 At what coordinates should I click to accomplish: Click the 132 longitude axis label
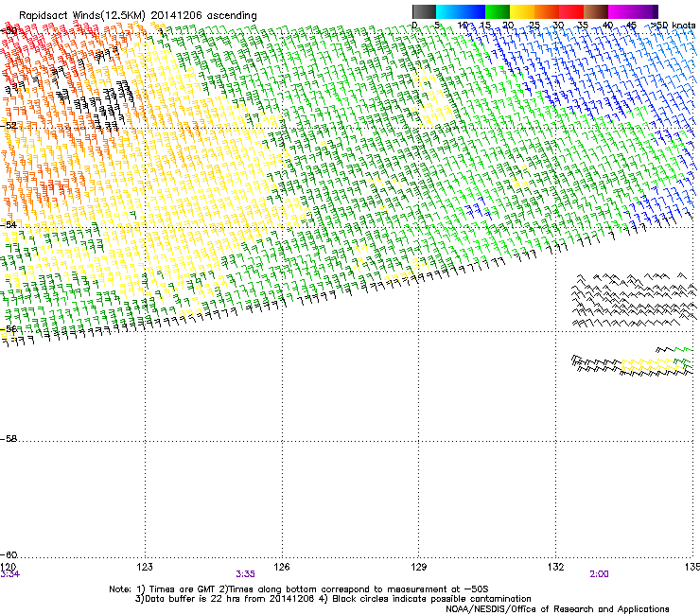point(556,567)
